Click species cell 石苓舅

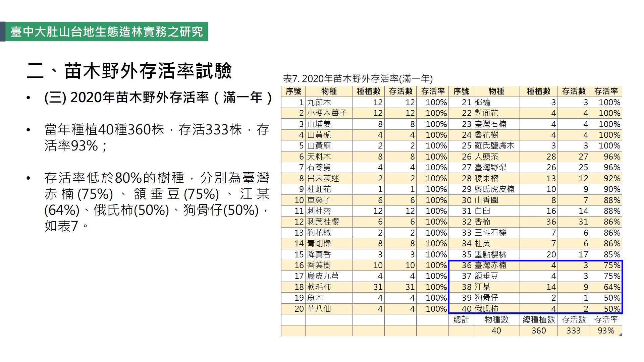(329, 167)
